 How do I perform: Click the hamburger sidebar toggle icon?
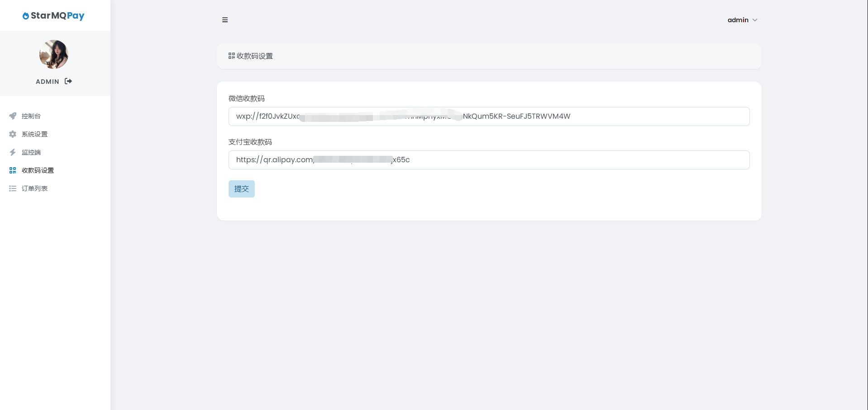(x=225, y=20)
